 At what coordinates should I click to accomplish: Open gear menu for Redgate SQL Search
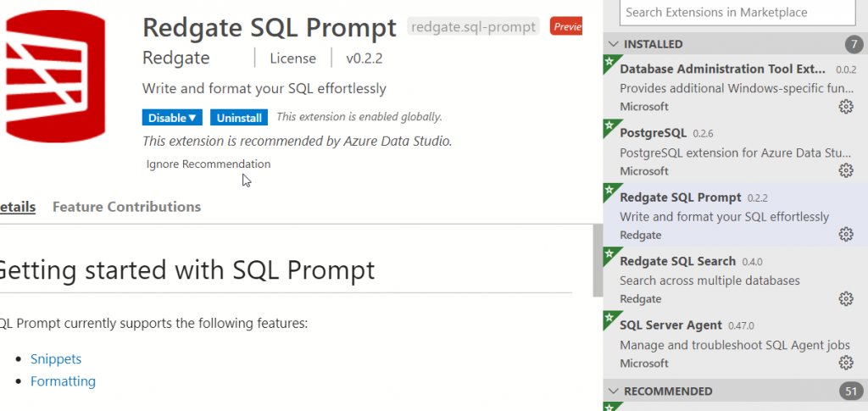[845, 298]
